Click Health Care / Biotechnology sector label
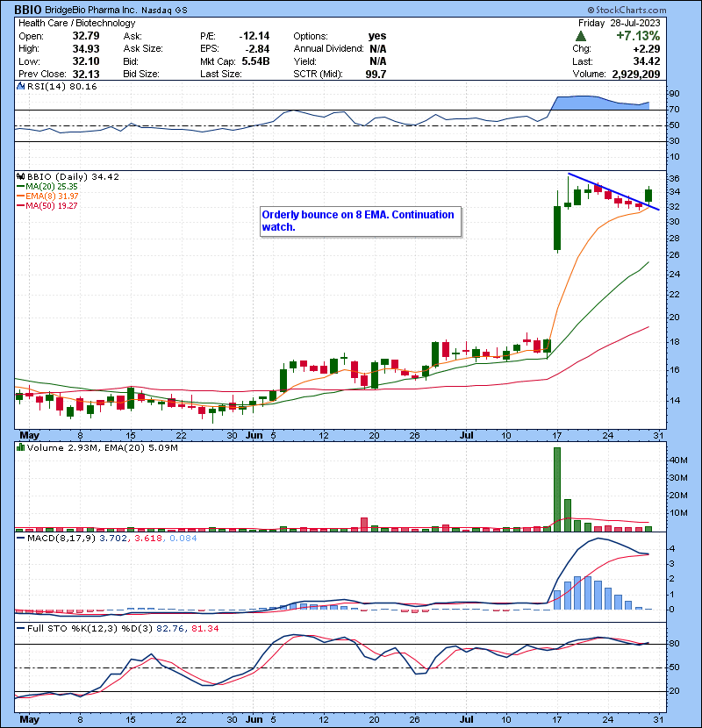 point(77,23)
